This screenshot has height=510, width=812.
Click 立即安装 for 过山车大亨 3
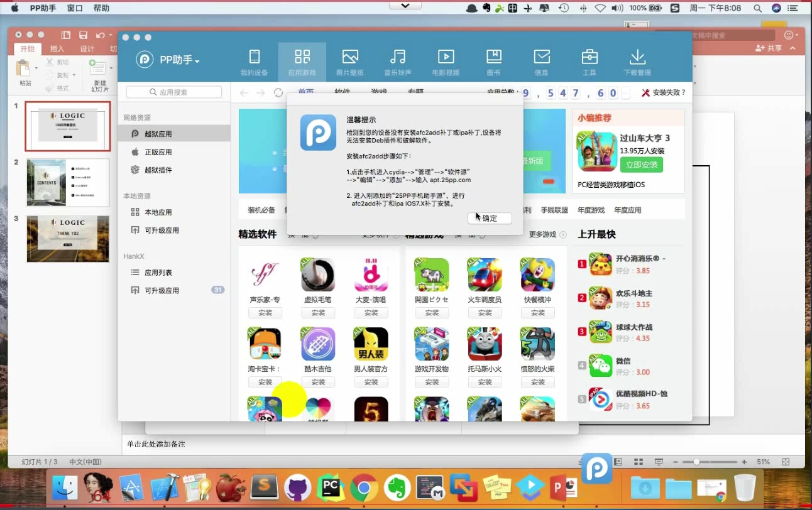tap(642, 165)
